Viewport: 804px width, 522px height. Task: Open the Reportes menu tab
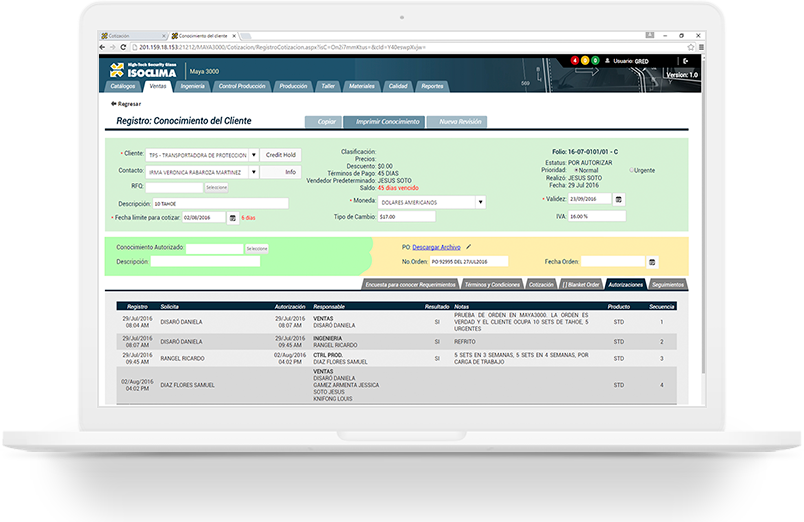click(432, 86)
